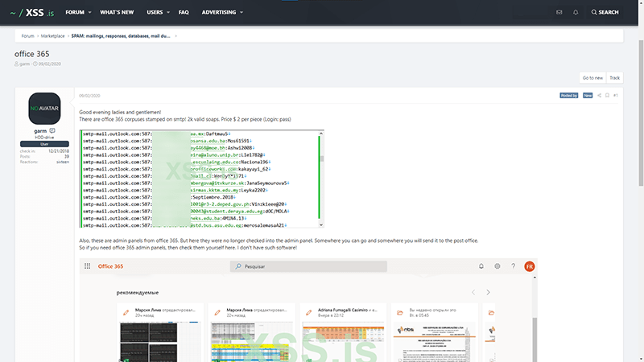Image resolution: width=644 pixels, height=362 pixels.
Task: Click the icon next to garm username
Action: click(x=52, y=131)
